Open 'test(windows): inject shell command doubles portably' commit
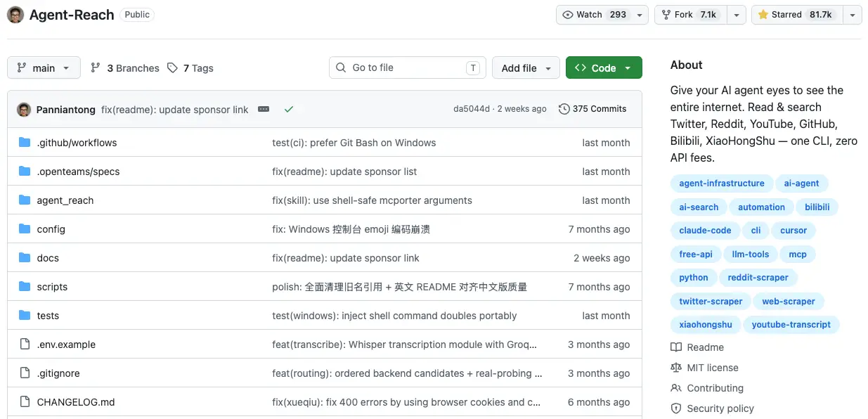Screen dimensions: 868x419 [394, 316]
